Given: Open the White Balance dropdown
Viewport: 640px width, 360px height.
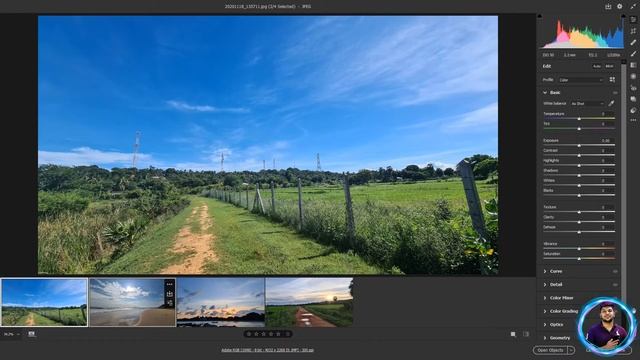Looking at the screenshot, I should 587,104.
